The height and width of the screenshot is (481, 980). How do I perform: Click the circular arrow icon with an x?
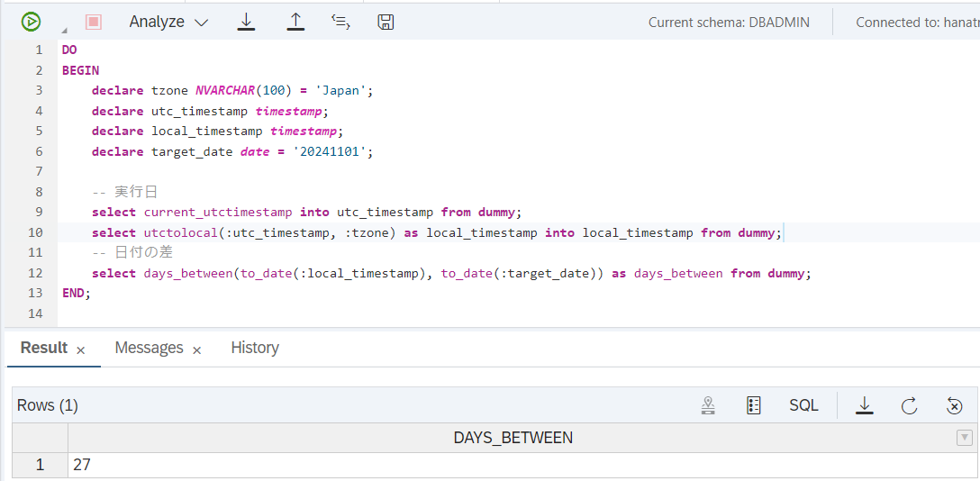click(955, 405)
